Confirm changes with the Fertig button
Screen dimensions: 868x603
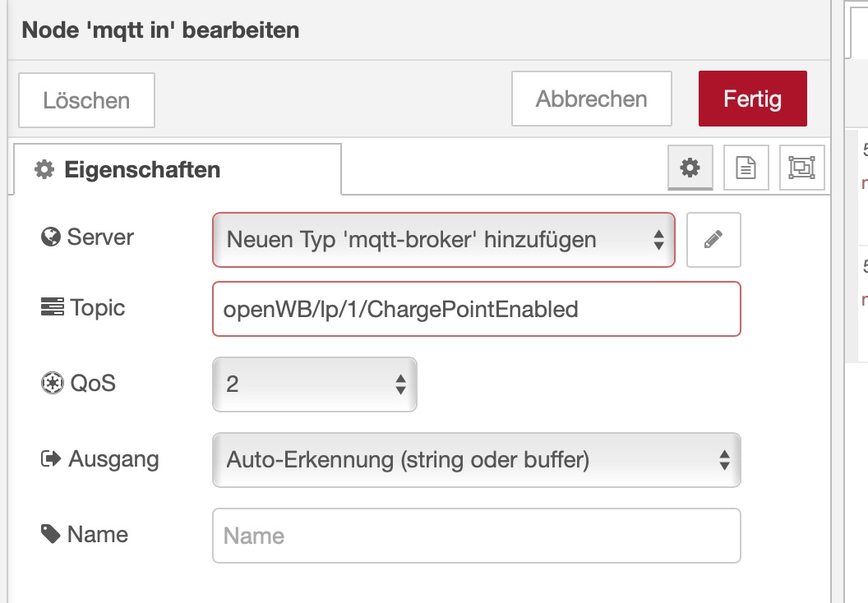(752, 99)
